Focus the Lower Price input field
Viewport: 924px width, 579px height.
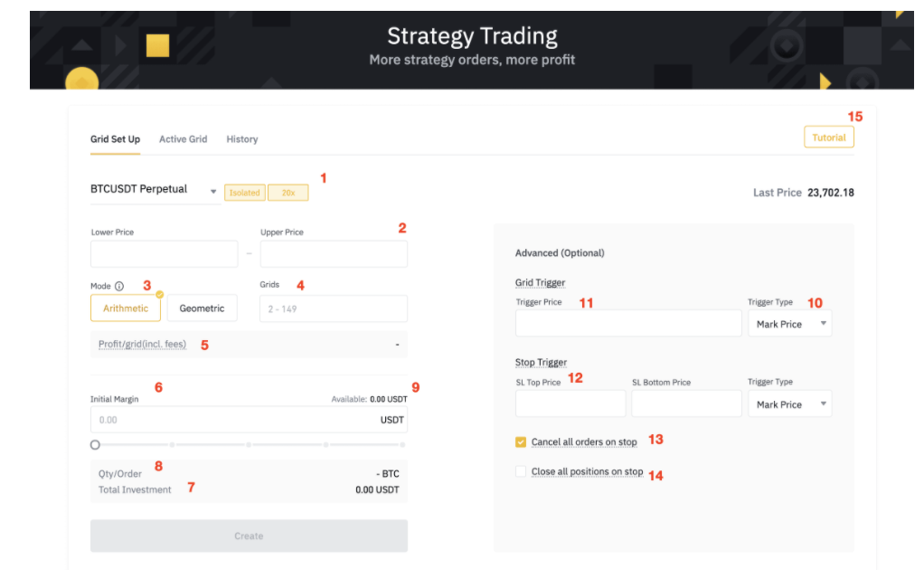[x=164, y=254]
